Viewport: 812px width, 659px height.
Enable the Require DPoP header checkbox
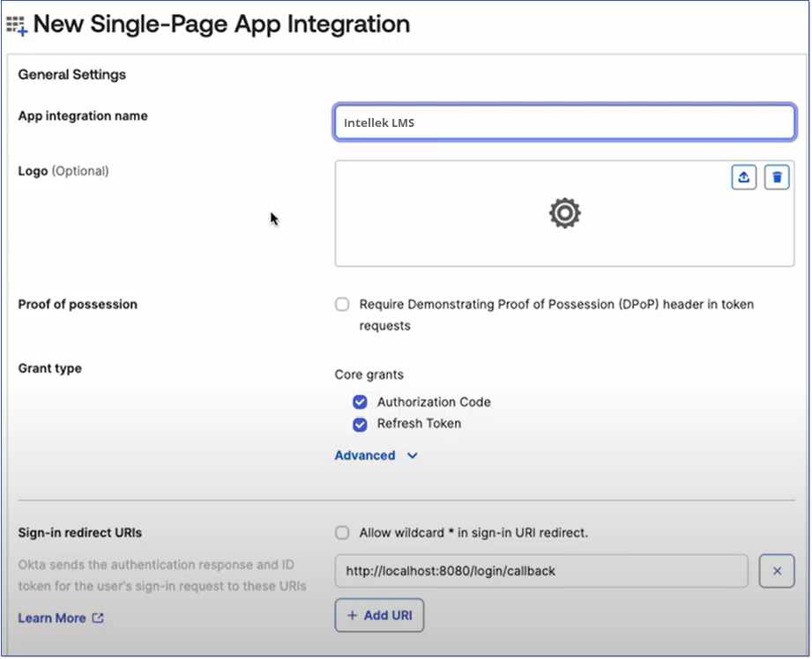pos(342,305)
